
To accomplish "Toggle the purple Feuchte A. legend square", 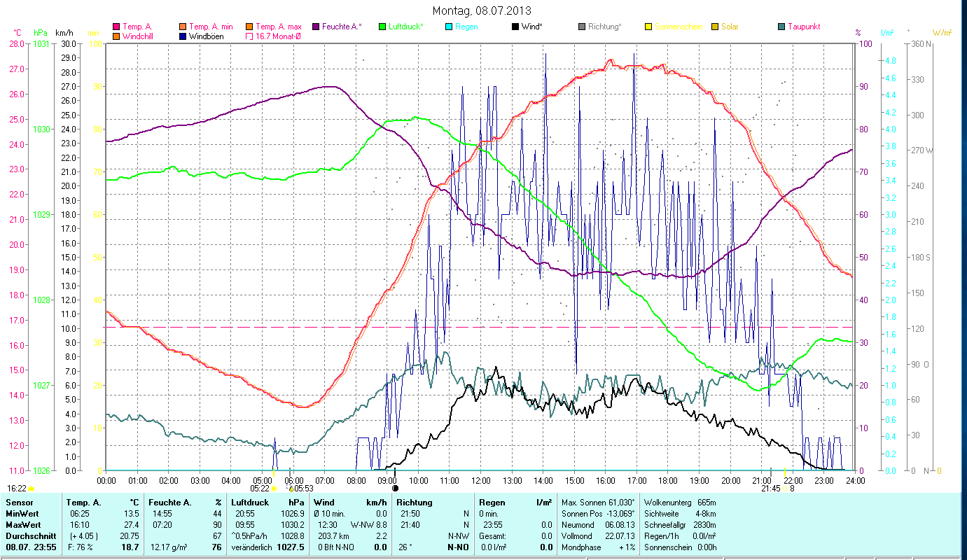I will [x=316, y=27].
